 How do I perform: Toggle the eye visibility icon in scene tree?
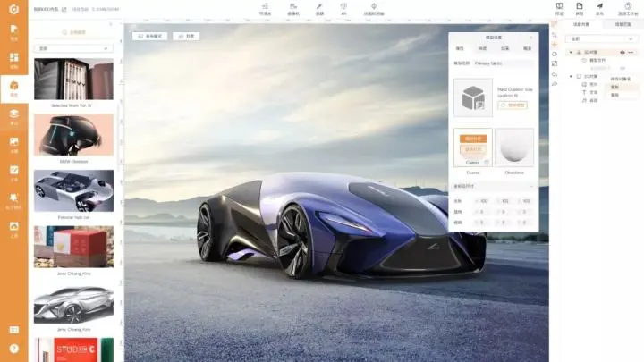coord(622,53)
